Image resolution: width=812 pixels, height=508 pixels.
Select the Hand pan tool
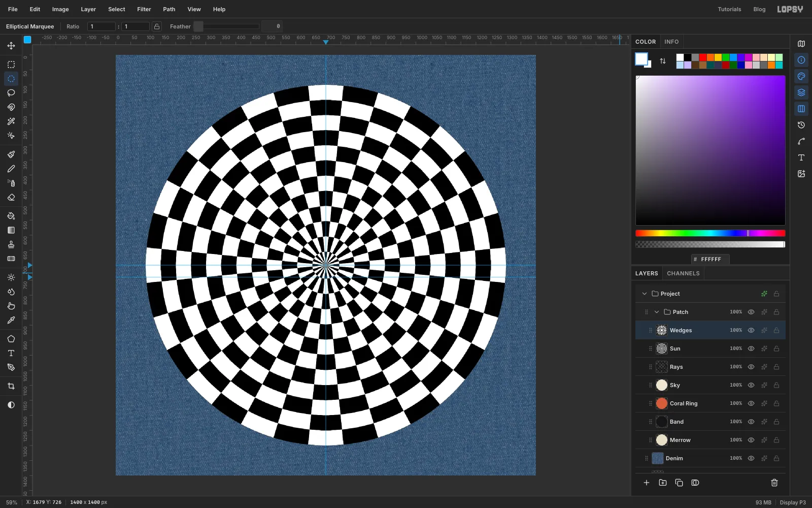pos(11,306)
